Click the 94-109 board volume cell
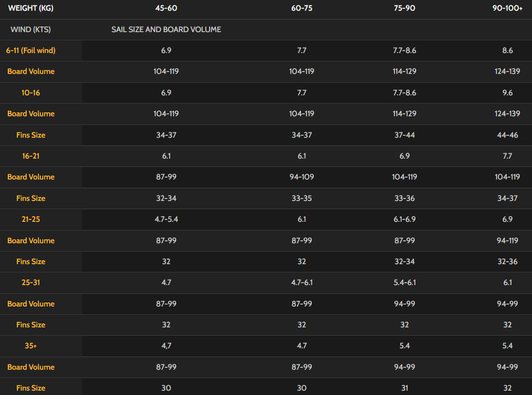The width and height of the screenshot is (532, 395). [301, 177]
